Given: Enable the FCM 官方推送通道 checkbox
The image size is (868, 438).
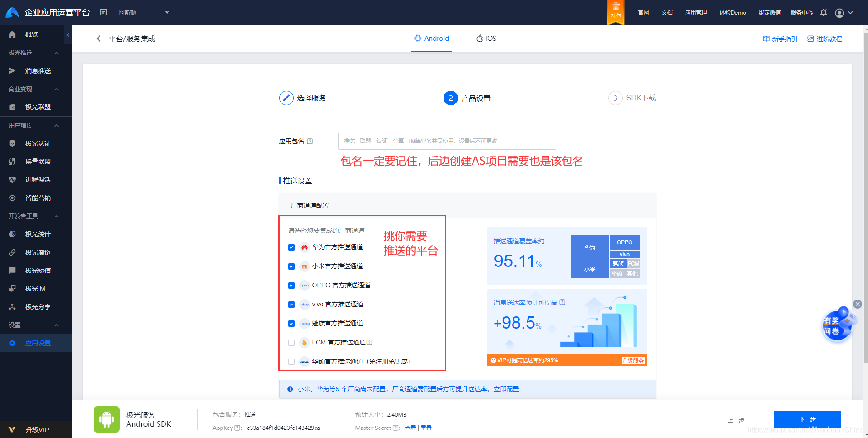Looking at the screenshot, I should [x=291, y=343].
